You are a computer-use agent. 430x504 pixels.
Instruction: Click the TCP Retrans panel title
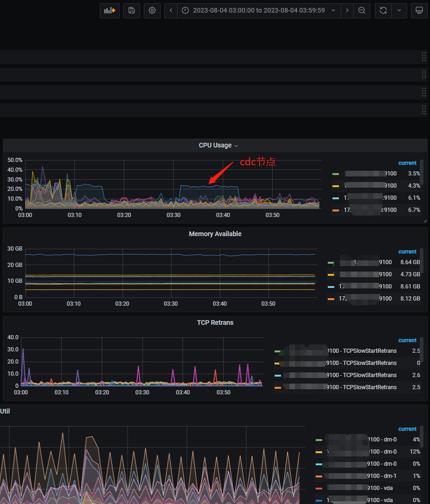click(215, 322)
